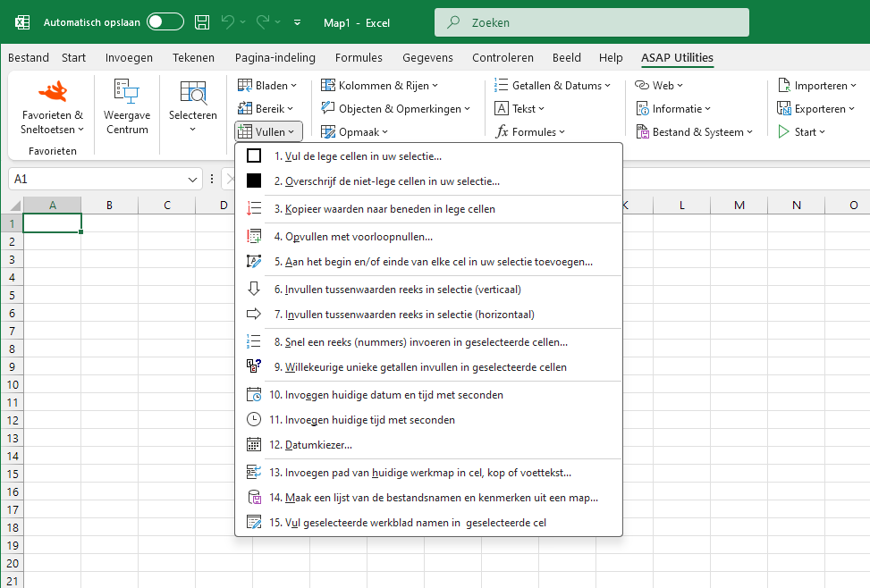Click the Datumkiezer calendar icon
Viewport: 870px width, 588px height.
[254, 445]
